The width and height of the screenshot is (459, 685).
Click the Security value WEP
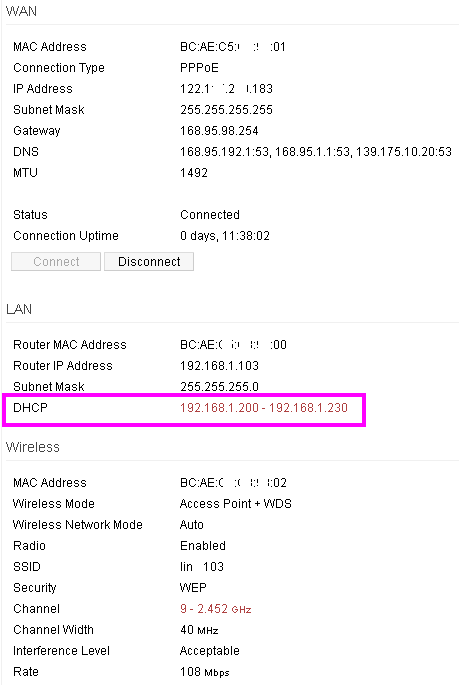[193, 588]
